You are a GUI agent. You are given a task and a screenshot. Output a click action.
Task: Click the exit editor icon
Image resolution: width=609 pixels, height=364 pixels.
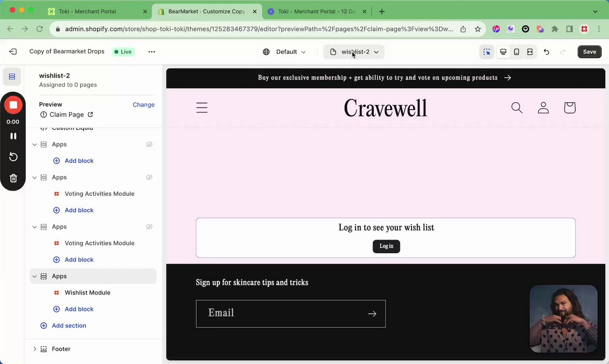(13, 52)
